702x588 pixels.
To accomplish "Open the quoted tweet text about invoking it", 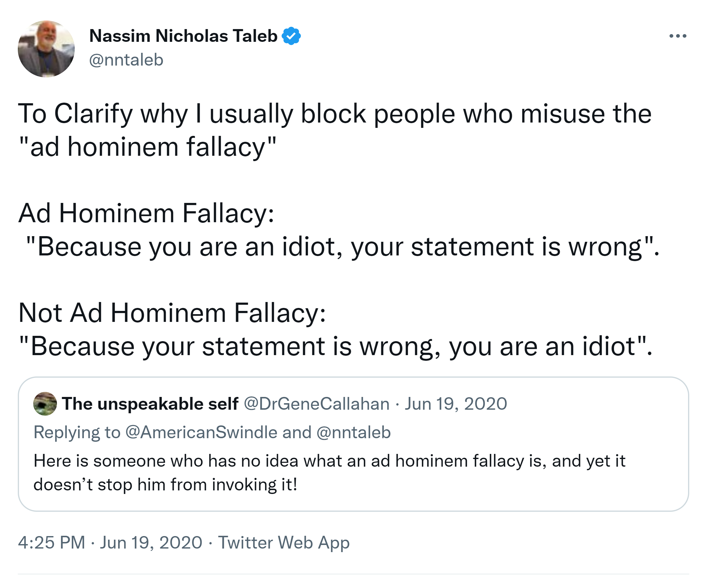I will [165, 484].
